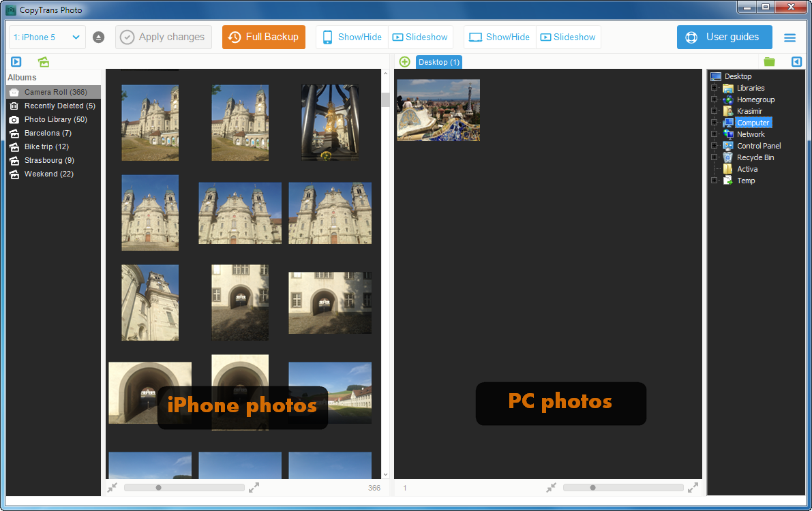Image resolution: width=812 pixels, height=511 pixels.
Task: Click the Recently Deleted trash icon
Action: click(14, 106)
